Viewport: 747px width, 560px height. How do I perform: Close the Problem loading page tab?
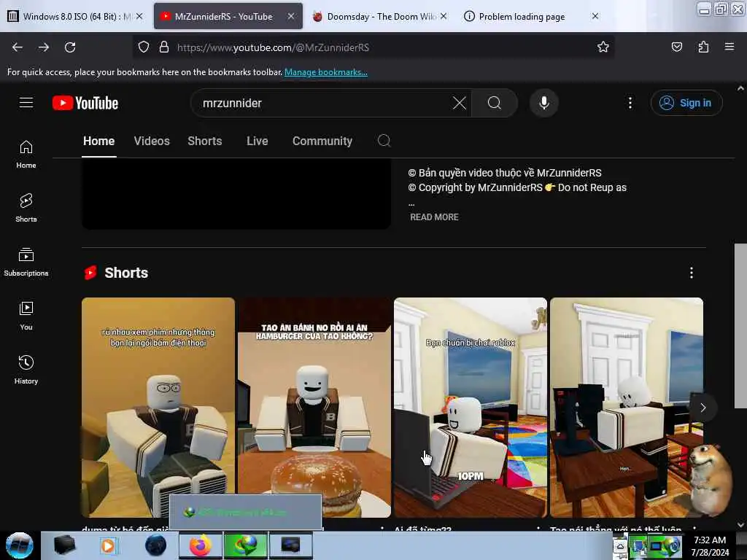pyautogui.click(x=595, y=16)
